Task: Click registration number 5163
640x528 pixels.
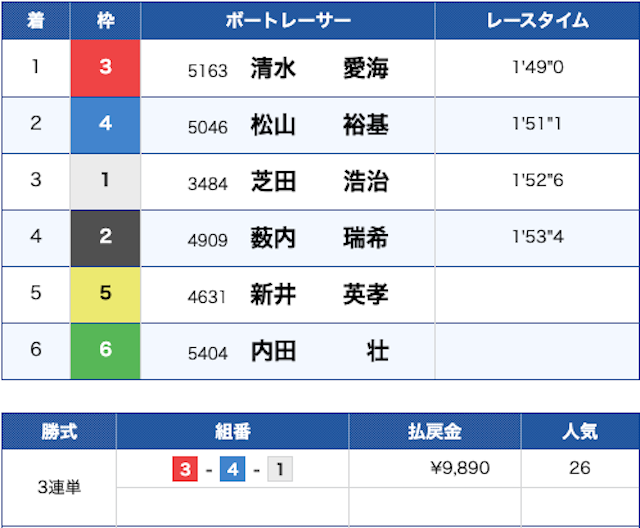Action: pos(208,70)
